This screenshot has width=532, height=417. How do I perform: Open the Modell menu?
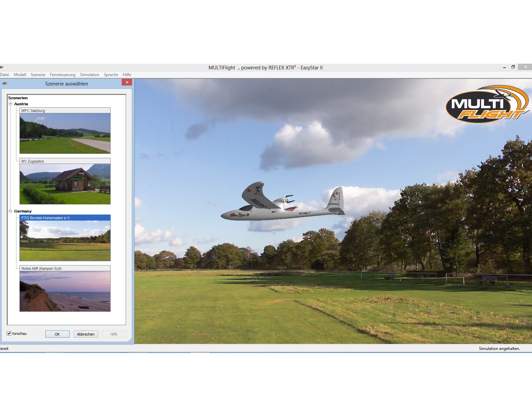(x=20, y=75)
